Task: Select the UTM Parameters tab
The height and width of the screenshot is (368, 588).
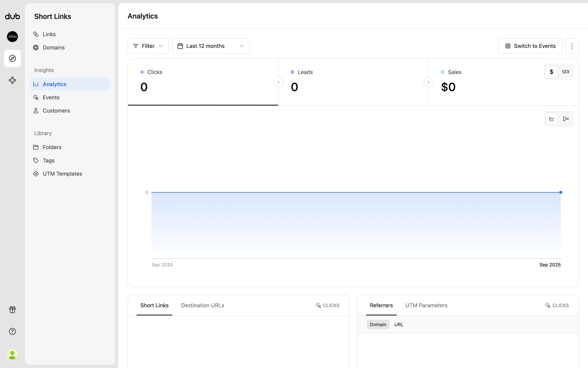Action: pos(426,305)
